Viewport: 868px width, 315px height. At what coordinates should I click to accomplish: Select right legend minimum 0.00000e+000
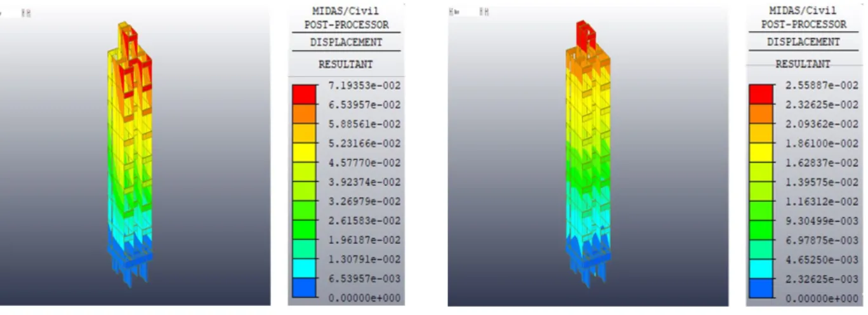pyautogui.click(x=820, y=298)
